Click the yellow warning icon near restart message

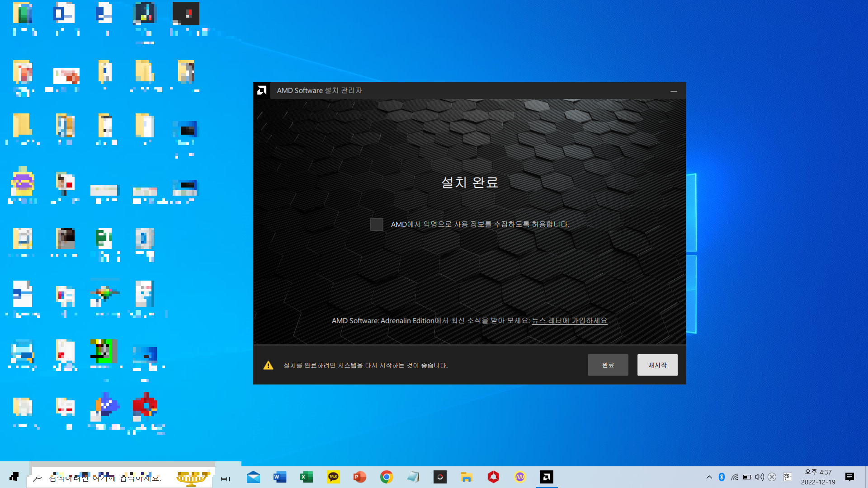click(x=268, y=365)
